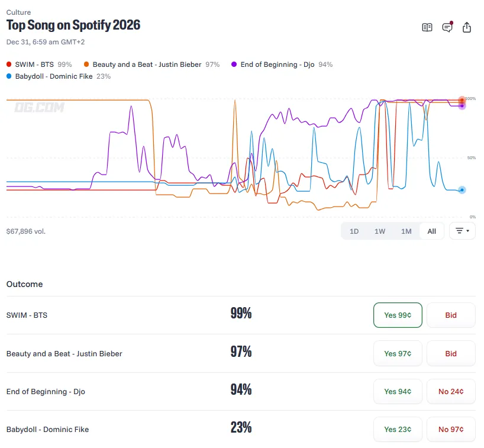Viewport: 484px width, 448px height.
Task: Open the comments chat icon
Action: tap(447, 27)
